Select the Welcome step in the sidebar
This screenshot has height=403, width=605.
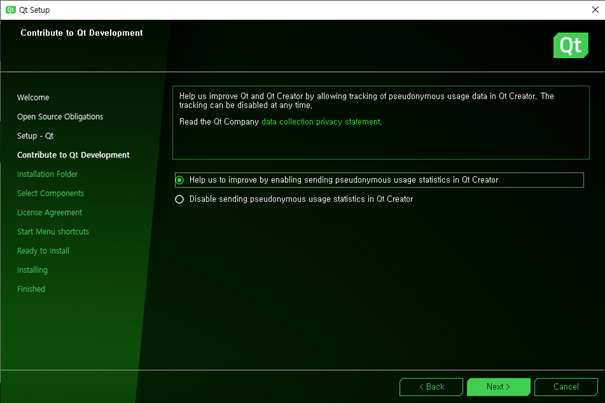click(33, 98)
